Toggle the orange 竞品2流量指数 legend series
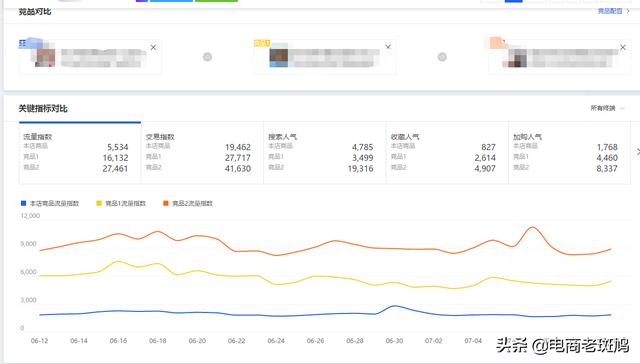The image size is (640, 364). pos(188,203)
